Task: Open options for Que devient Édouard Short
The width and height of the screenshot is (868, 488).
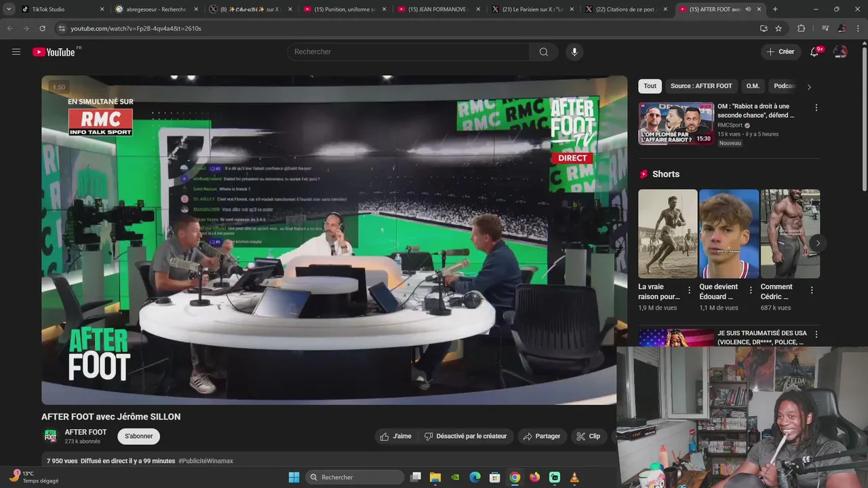Action: (x=751, y=290)
